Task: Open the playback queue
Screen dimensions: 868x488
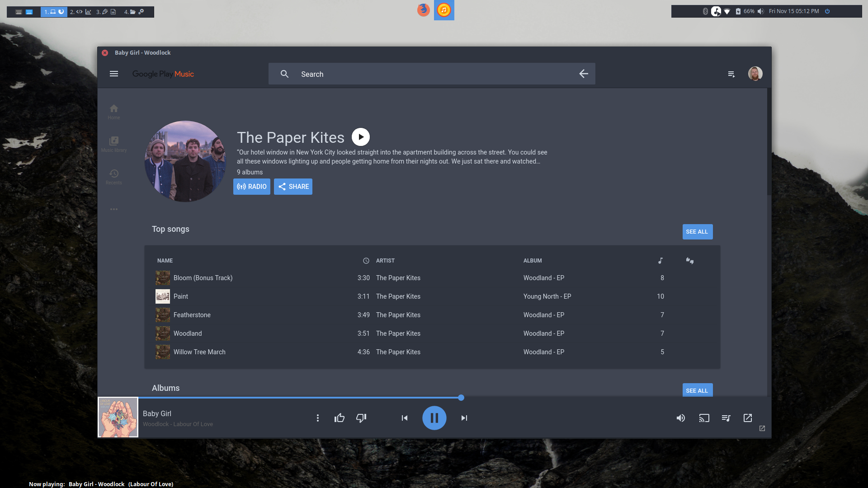Action: point(726,418)
